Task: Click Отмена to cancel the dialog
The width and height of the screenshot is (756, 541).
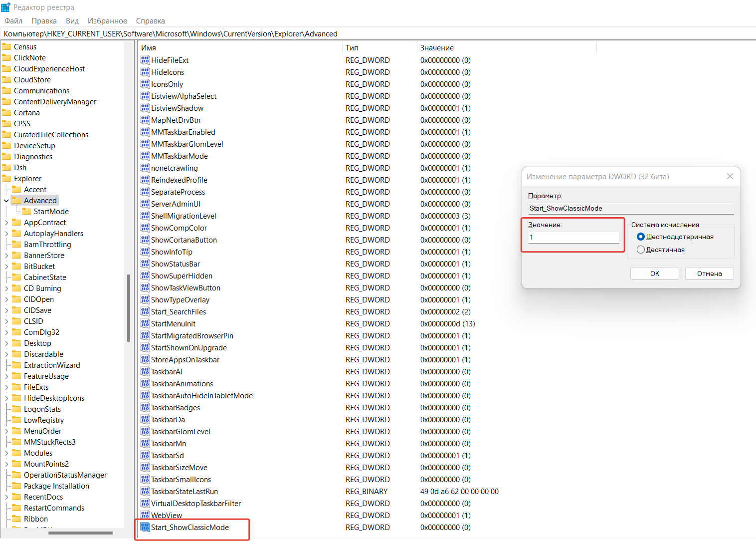Action: pyautogui.click(x=709, y=273)
